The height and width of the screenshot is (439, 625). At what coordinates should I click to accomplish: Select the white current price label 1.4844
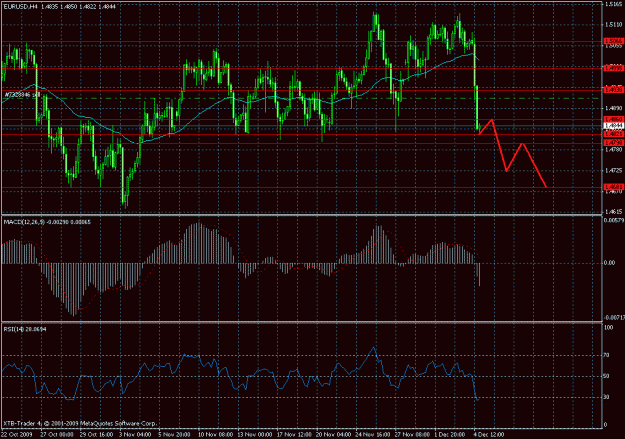click(614, 126)
